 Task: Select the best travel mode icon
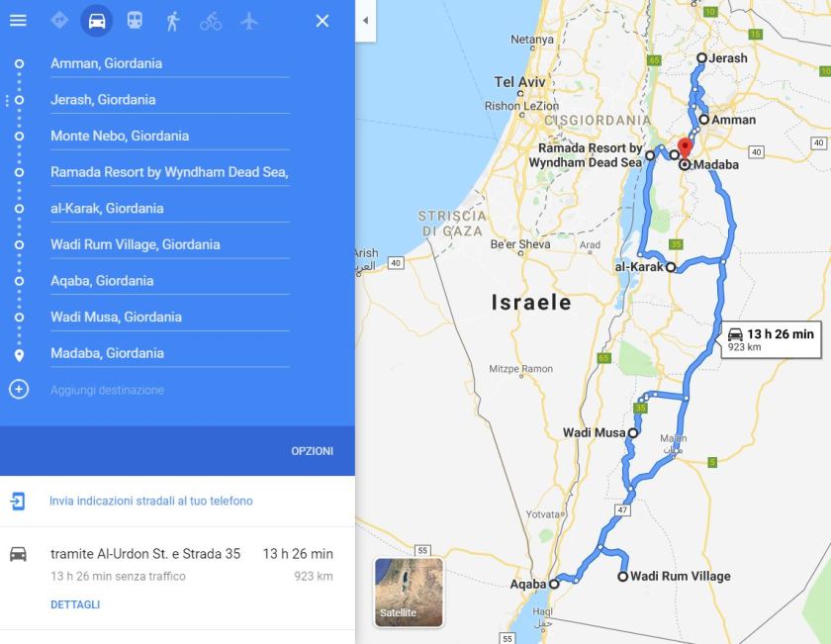tap(59, 21)
